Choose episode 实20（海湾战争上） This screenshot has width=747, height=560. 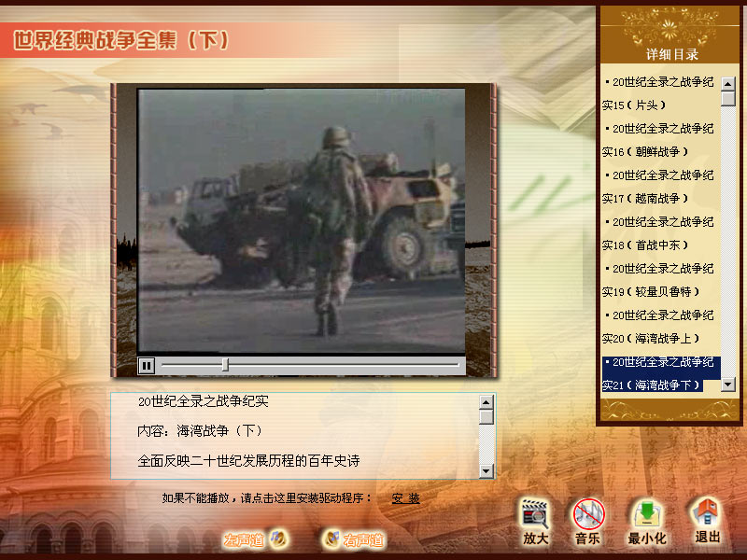(x=659, y=327)
